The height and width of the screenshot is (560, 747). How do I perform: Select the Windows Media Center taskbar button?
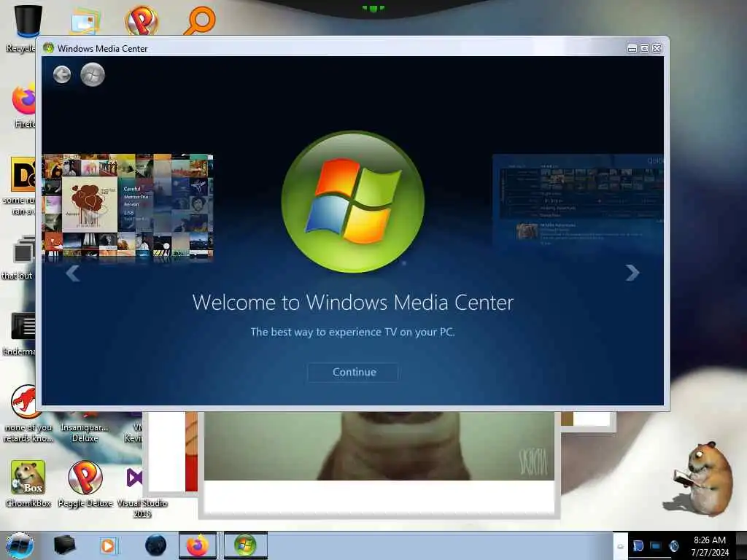click(x=245, y=545)
